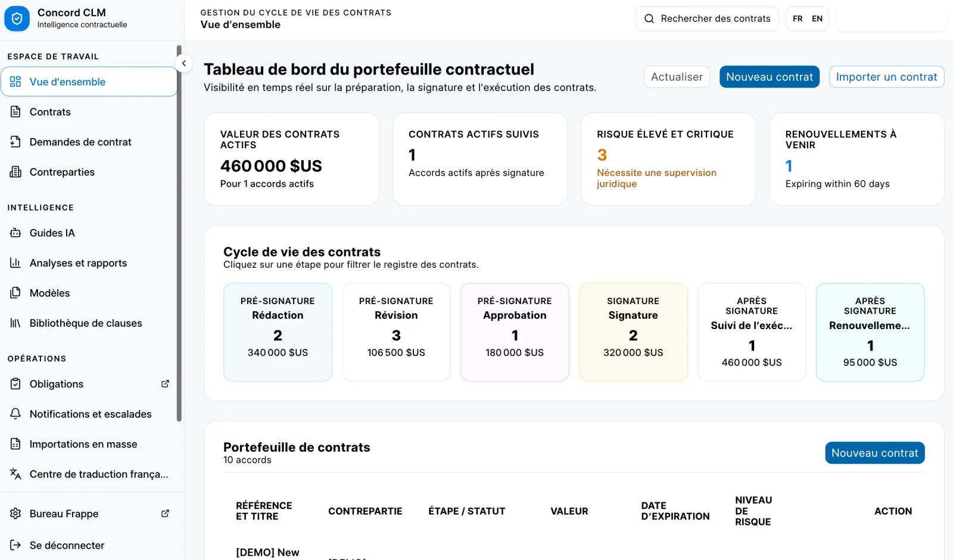Click the Importations en masse file icon
The image size is (953, 560).
point(15,444)
